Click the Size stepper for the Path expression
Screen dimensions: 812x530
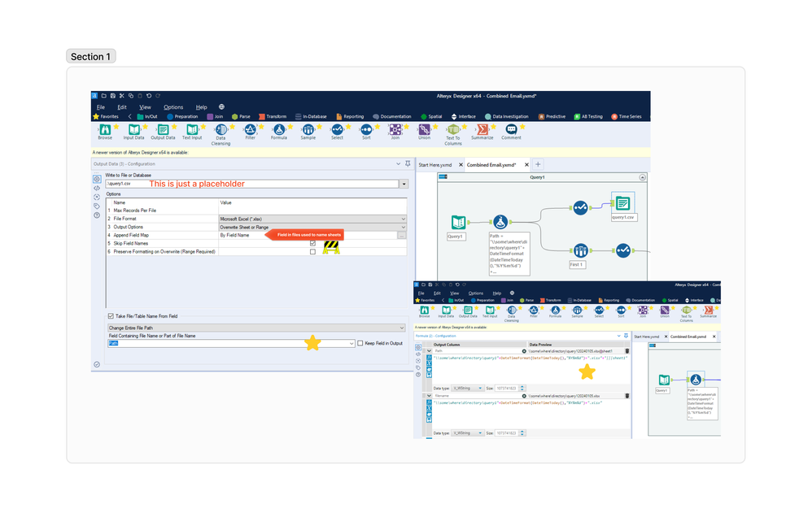tap(522, 389)
